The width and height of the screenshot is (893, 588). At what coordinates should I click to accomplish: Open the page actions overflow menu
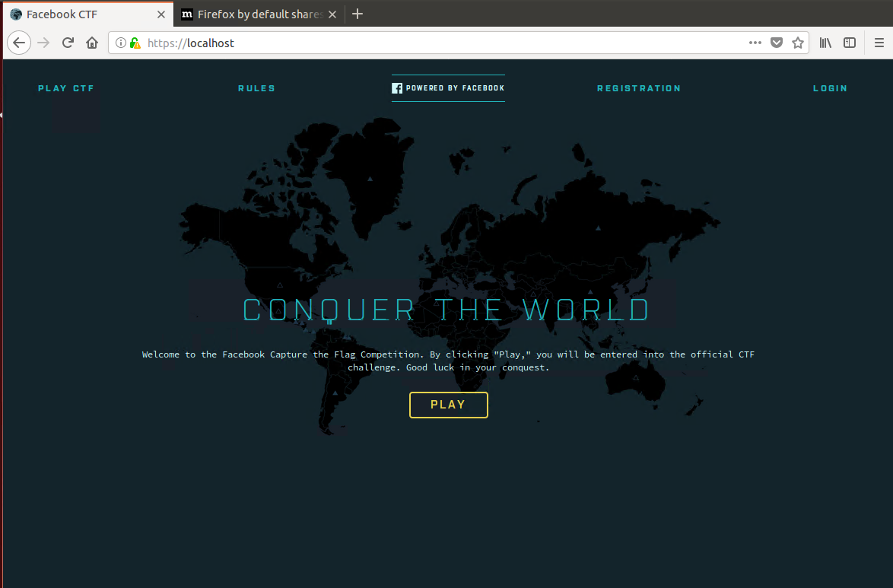(755, 43)
